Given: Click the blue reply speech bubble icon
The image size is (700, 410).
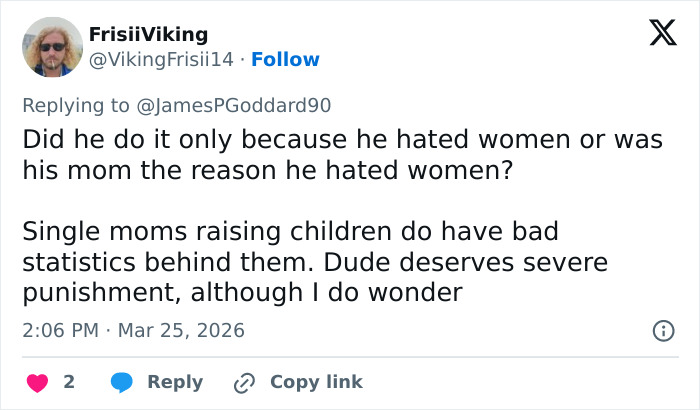Looking at the screenshot, I should click(122, 382).
